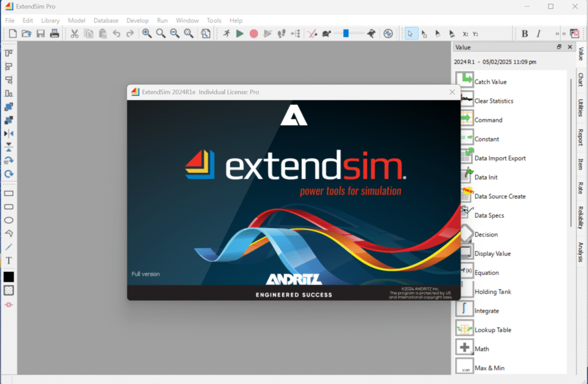Open the Tools menu
Viewport: 588px width, 384px height.
pyautogui.click(x=214, y=20)
